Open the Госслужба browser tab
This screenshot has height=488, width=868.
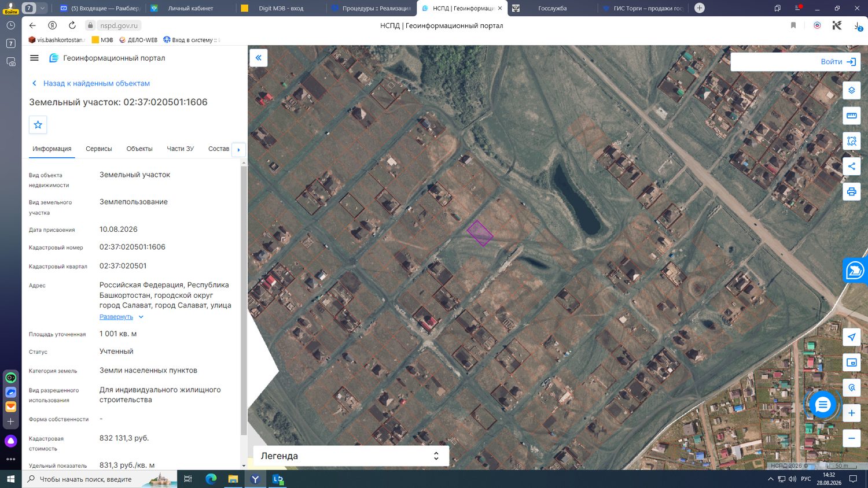(x=553, y=8)
